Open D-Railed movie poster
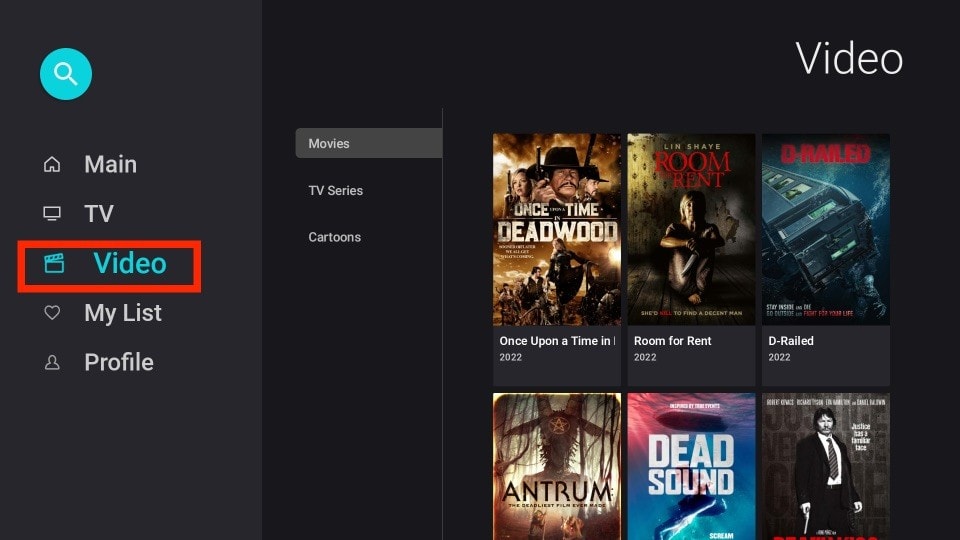Image resolution: width=960 pixels, height=540 pixels. point(826,230)
